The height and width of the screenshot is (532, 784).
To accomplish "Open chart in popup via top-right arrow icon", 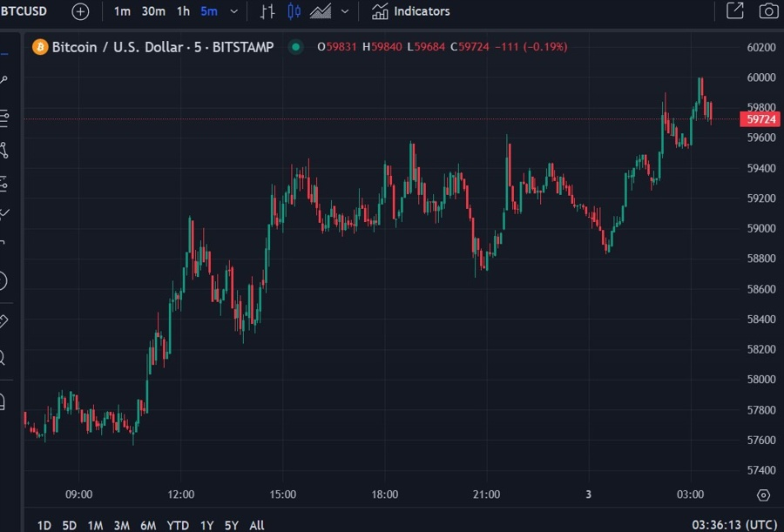I will pyautogui.click(x=734, y=10).
